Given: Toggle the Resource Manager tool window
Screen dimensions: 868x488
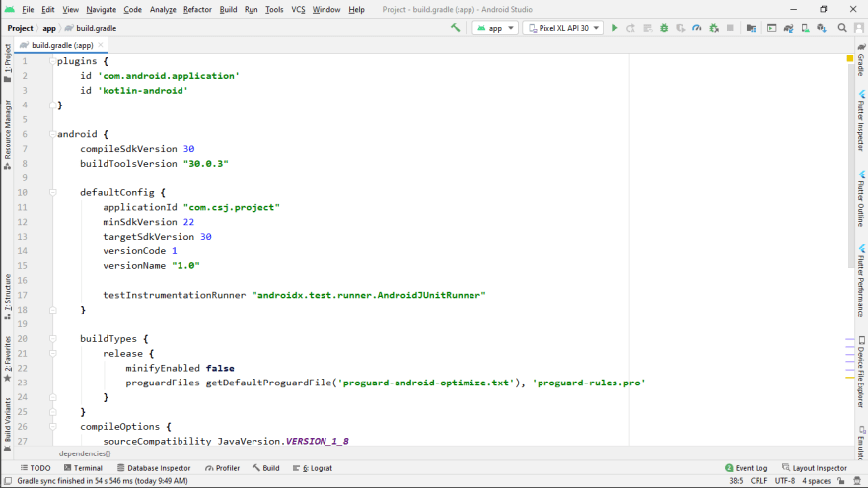Looking at the screenshot, I should (7, 134).
